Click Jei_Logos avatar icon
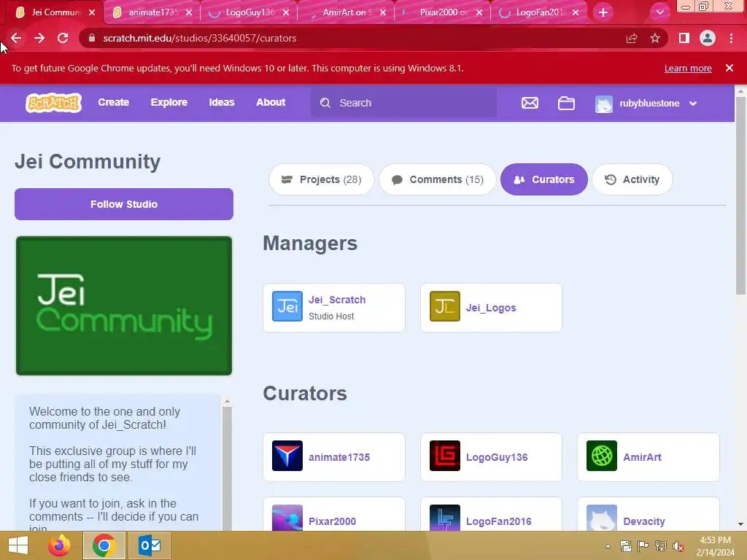 tap(445, 306)
